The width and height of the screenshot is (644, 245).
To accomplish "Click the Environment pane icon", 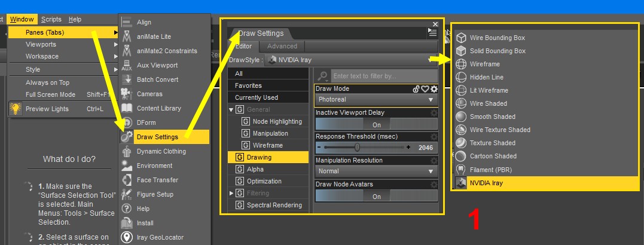I will [x=127, y=166].
